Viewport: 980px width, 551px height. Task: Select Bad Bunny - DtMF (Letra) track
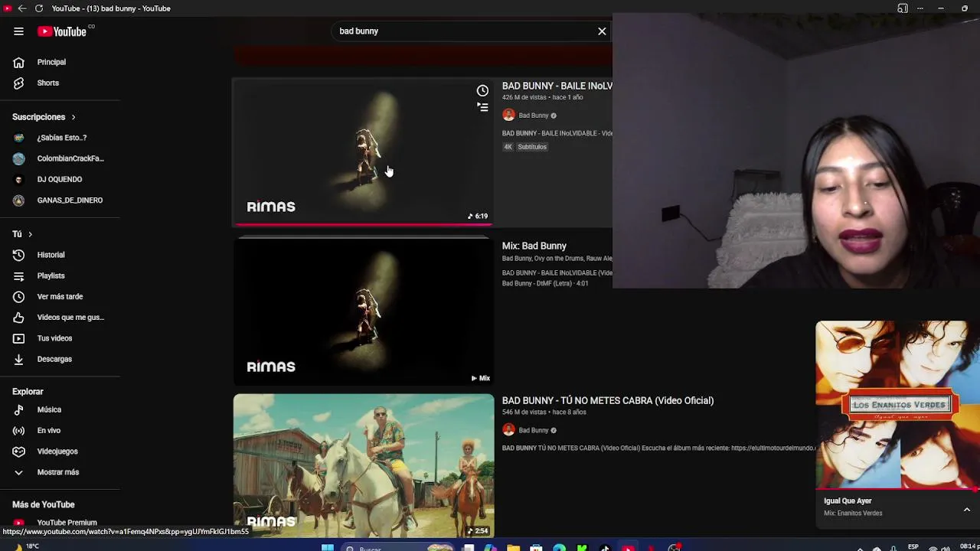(545, 283)
